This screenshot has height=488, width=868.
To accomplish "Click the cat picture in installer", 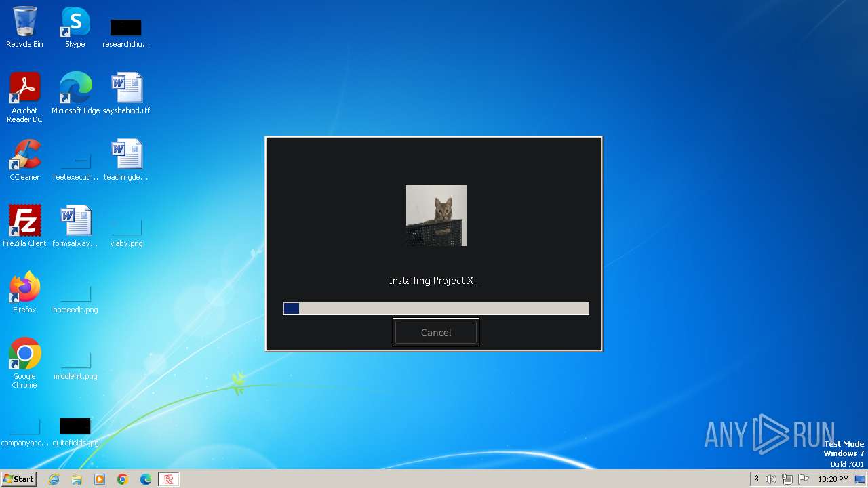I will tap(436, 216).
